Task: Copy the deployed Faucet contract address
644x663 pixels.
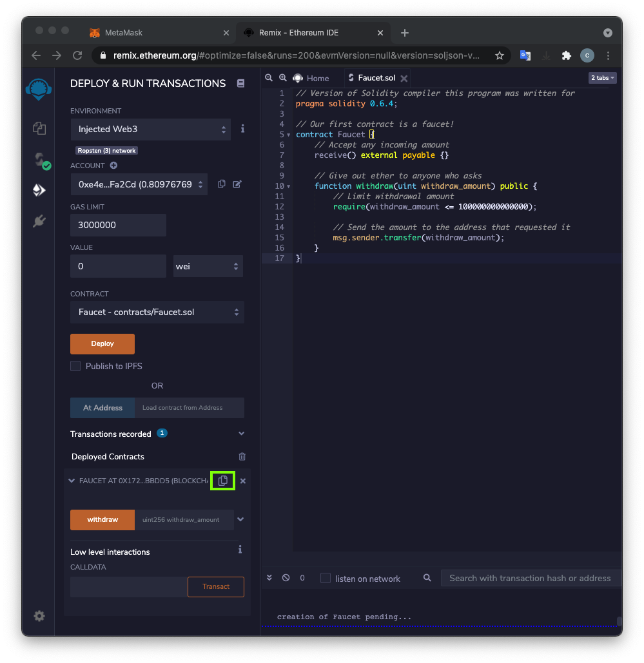Action: pos(223,481)
